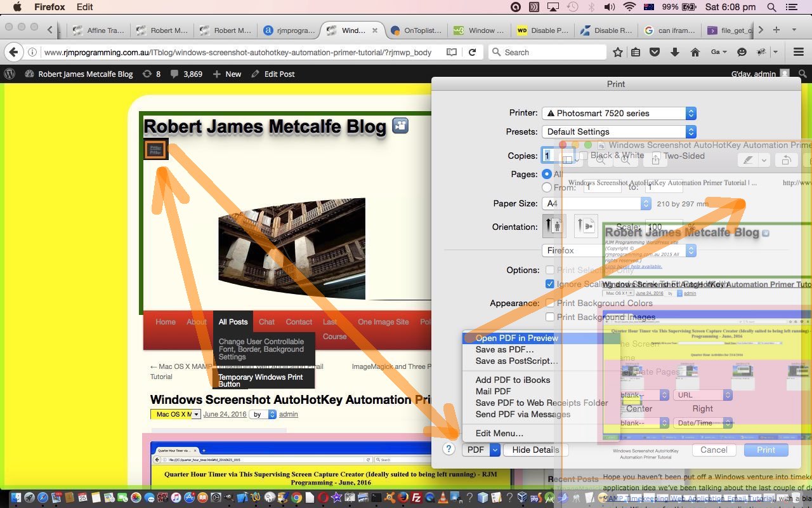
Task: Open the Presets Default Settings dropdown
Action: coord(619,131)
